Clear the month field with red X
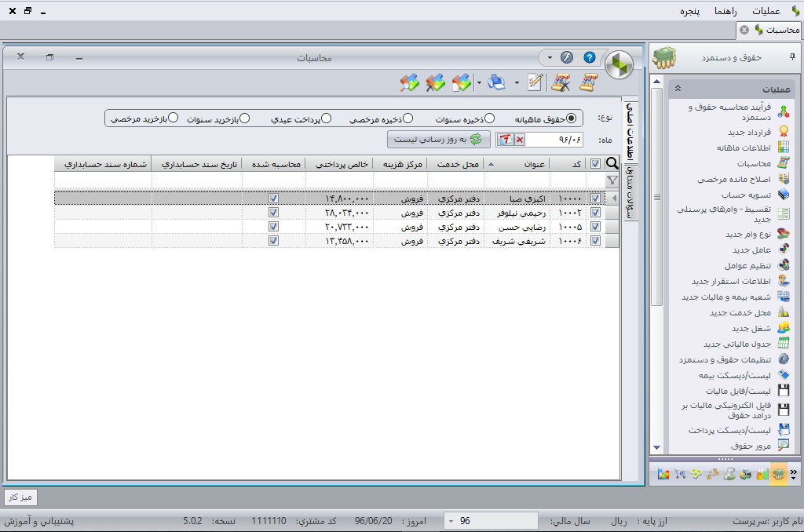Viewport: 804px width, 532px height. pos(520,140)
